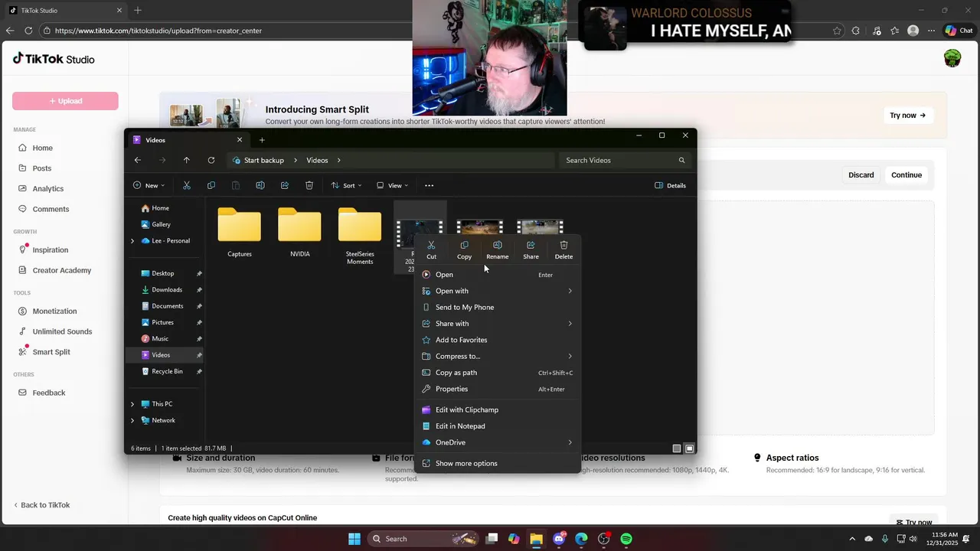The image size is (980, 551).
Task: Click the TikTok Studio Upload button
Action: [x=65, y=101]
